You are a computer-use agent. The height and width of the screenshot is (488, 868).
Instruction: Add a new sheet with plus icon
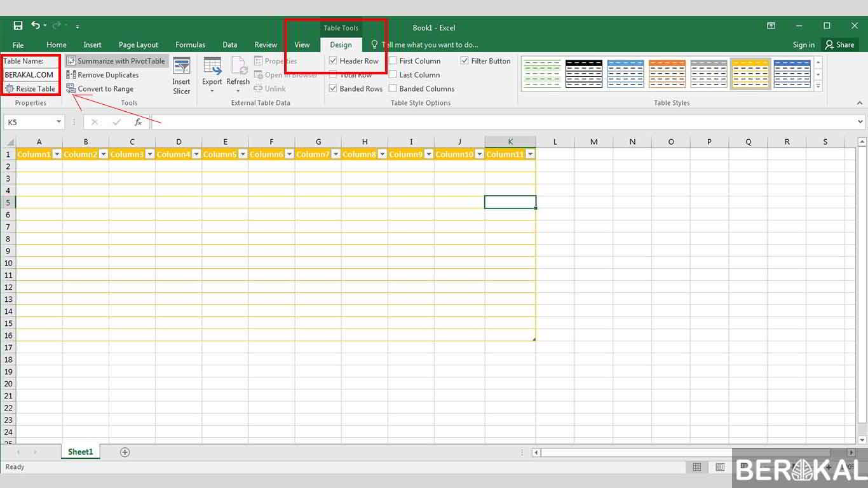pos(125,452)
